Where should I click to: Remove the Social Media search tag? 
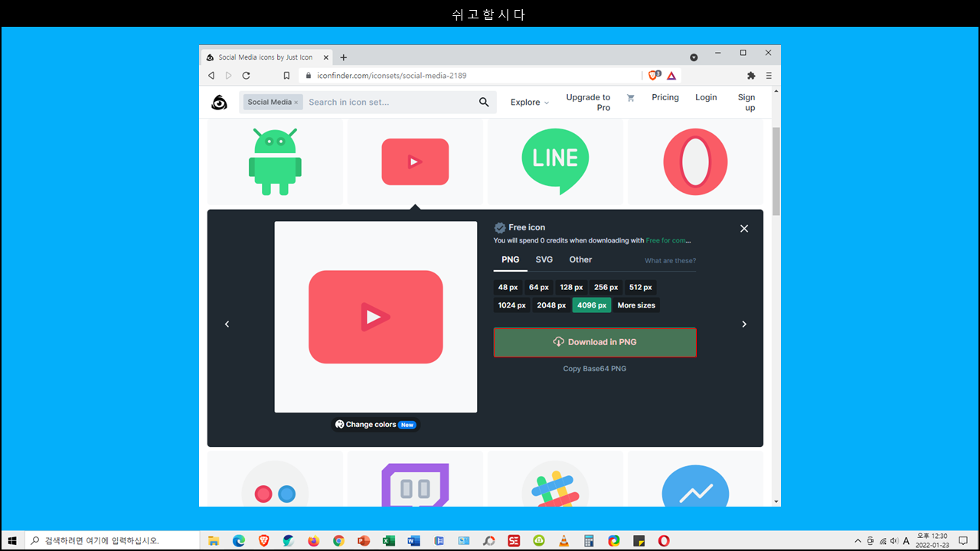(296, 103)
